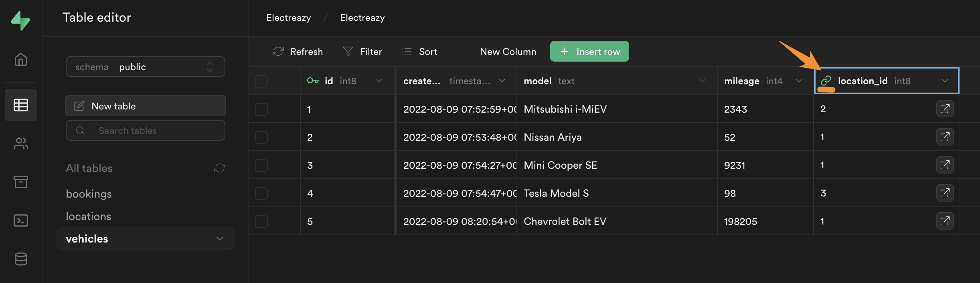Tick the checkbox for Mini Cooper SE row
This screenshot has height=283, width=980.
click(x=261, y=166)
